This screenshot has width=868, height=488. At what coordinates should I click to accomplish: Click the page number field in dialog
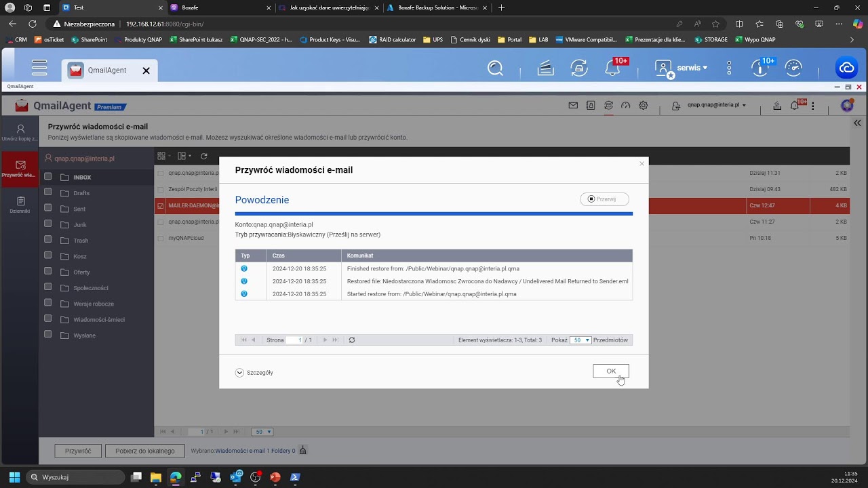(x=294, y=340)
